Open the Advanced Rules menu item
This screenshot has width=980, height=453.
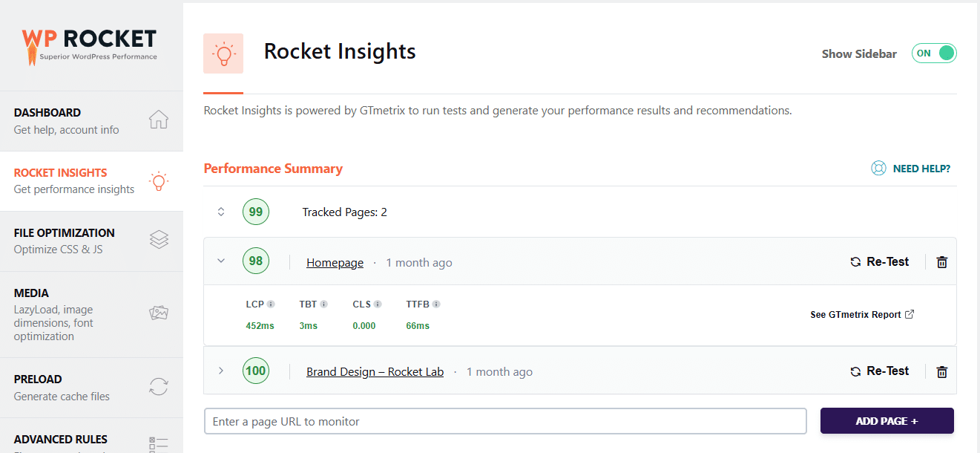[x=59, y=439]
